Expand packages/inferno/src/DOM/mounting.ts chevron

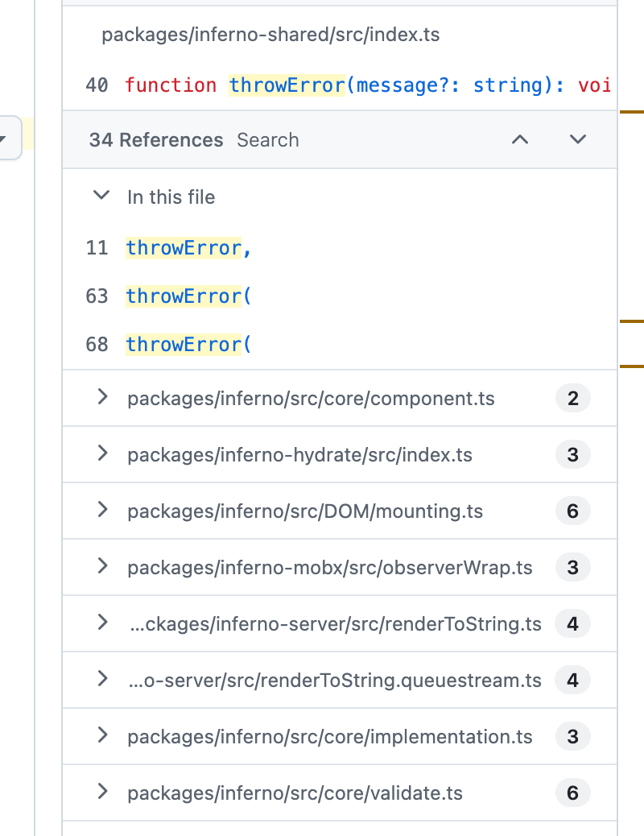[x=102, y=511]
